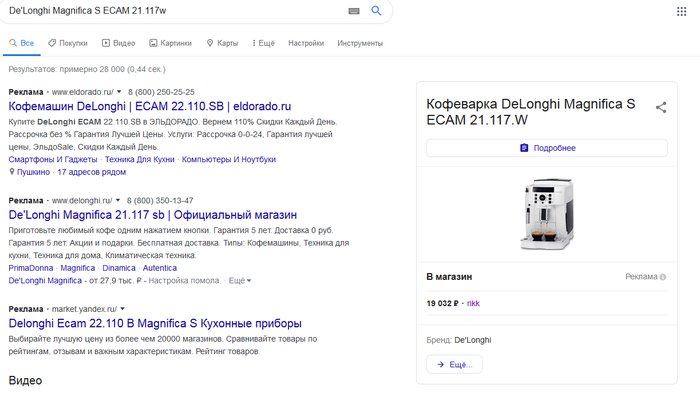Click the 19 032 ₽ price text
The width and height of the screenshot is (700, 393).
442,303
